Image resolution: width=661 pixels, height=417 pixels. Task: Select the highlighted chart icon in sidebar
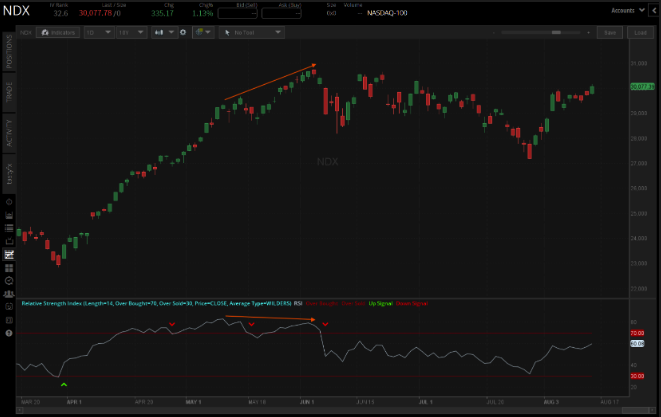[x=9, y=254]
